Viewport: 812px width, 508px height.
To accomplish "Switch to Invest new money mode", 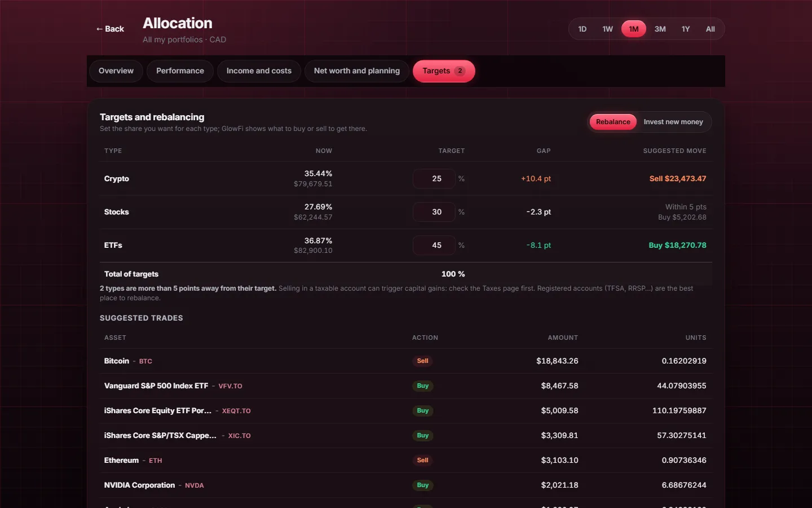I will 673,122.
